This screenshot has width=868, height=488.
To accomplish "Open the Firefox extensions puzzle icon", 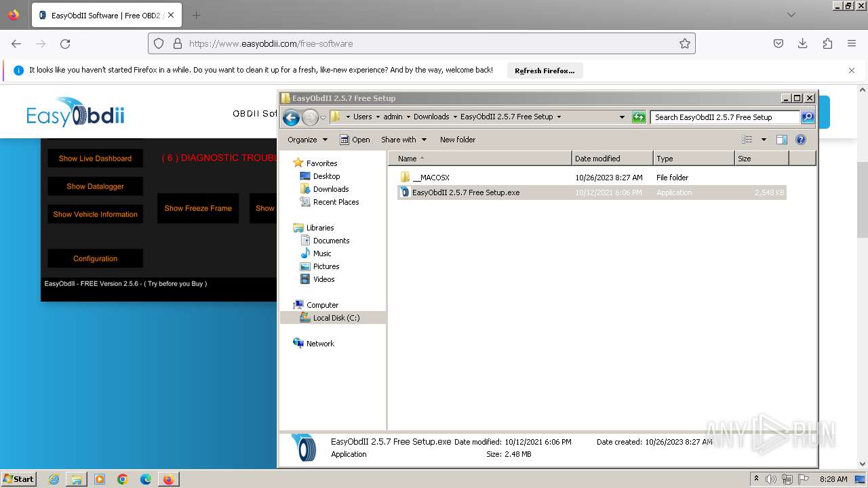I will click(827, 43).
